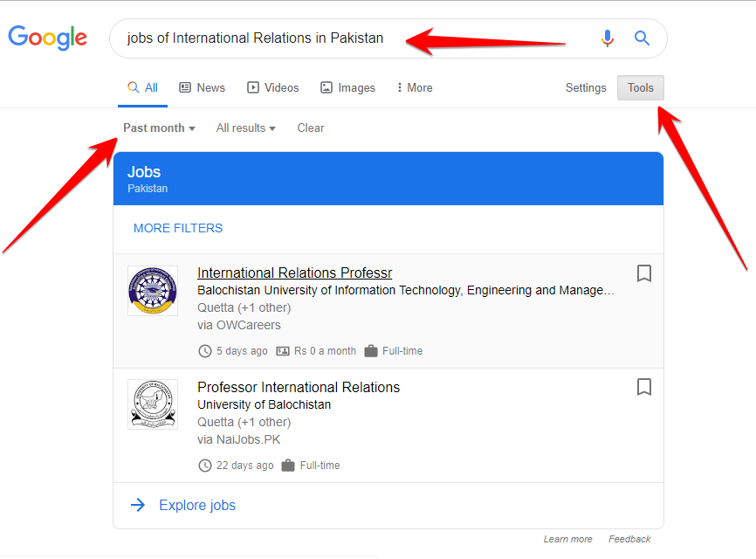Send Feedback on job results

coord(629,539)
